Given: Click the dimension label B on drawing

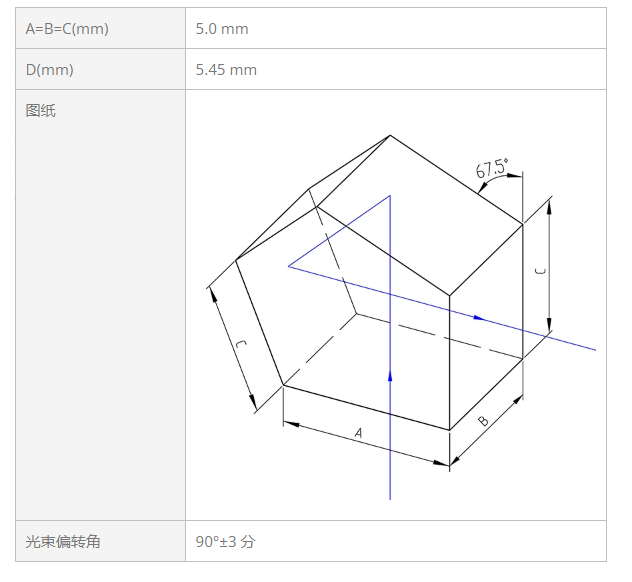Looking at the screenshot, I should [483, 421].
